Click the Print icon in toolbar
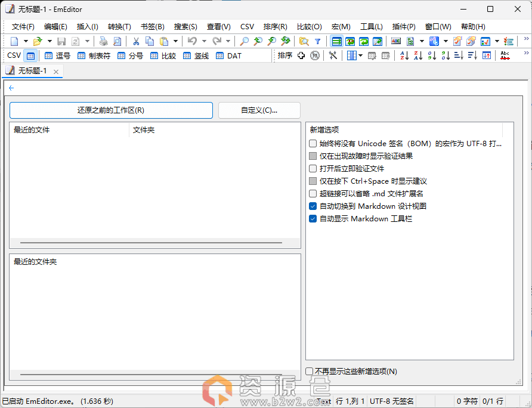Image resolution: width=532 pixels, height=408 pixels. (x=103, y=41)
